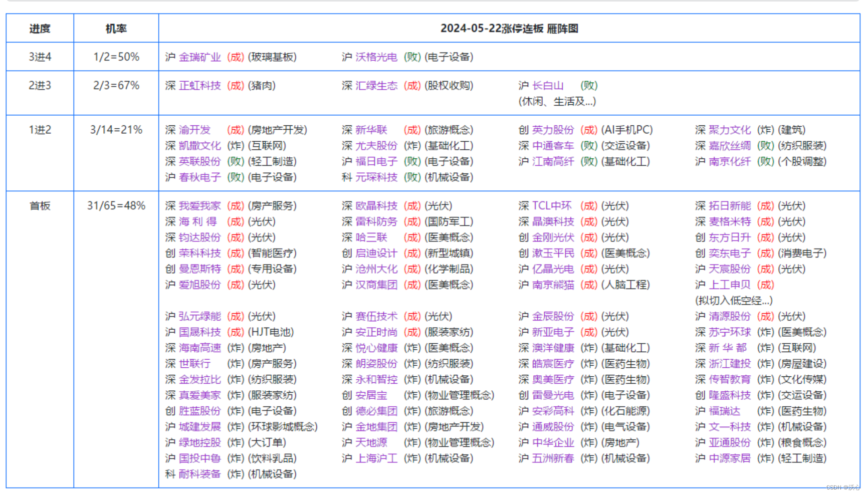Open TCL中环 stock link
This screenshot has width=868, height=495.
click(552, 206)
